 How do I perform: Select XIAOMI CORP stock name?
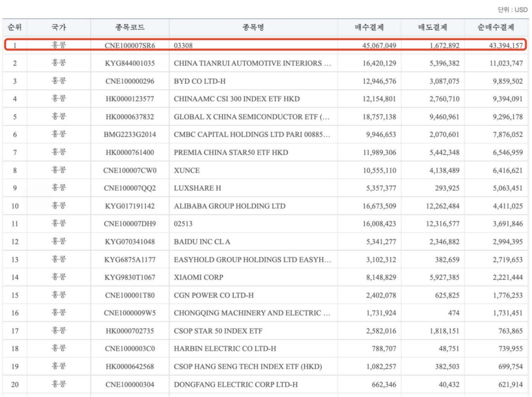point(199,277)
